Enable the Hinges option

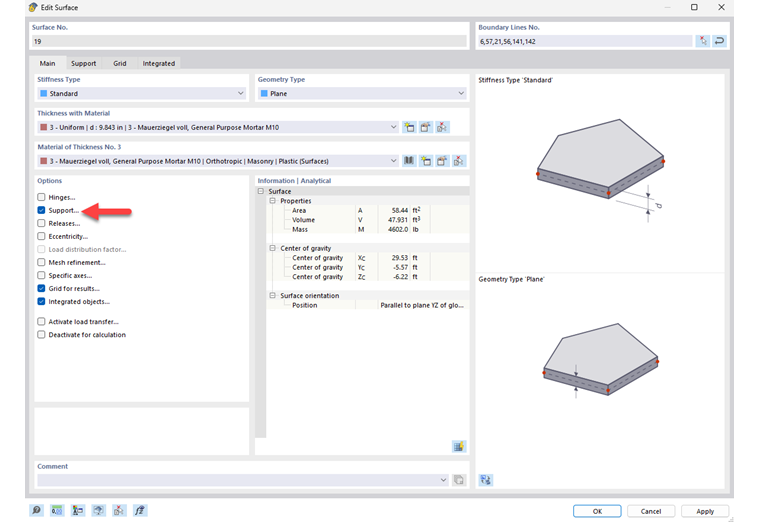tap(41, 197)
